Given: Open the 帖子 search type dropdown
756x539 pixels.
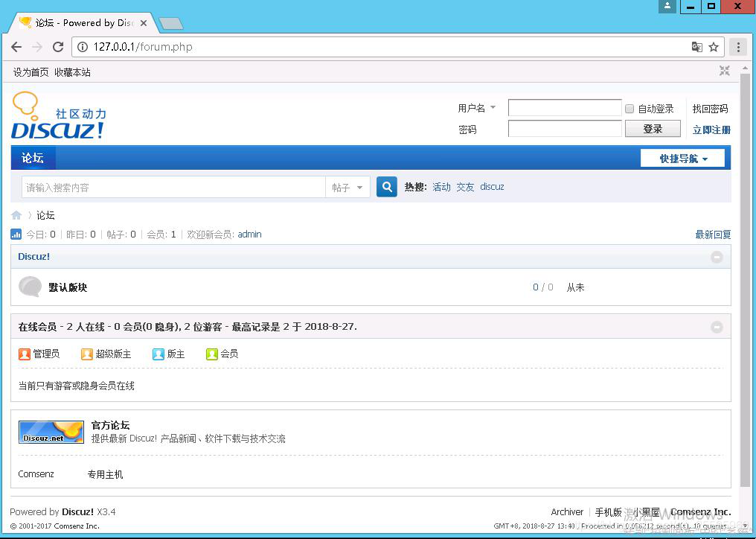Looking at the screenshot, I should 347,187.
